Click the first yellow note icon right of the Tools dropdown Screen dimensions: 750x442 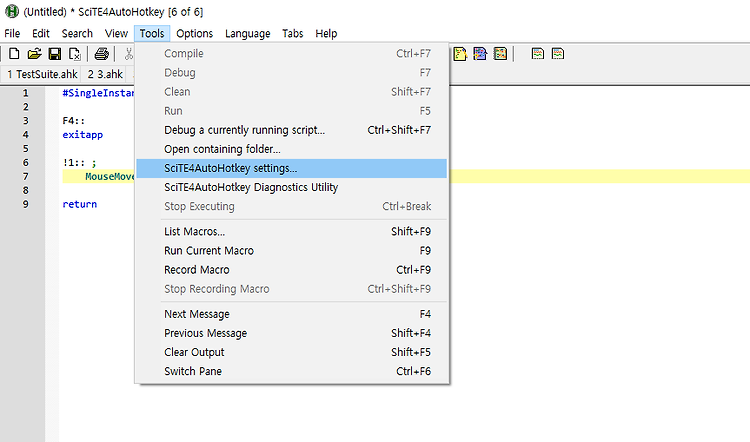coord(460,54)
